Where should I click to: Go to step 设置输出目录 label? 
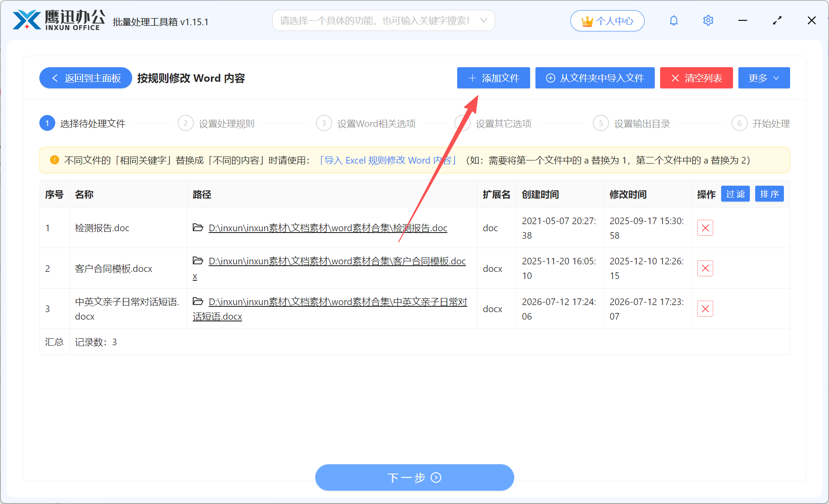642,124
